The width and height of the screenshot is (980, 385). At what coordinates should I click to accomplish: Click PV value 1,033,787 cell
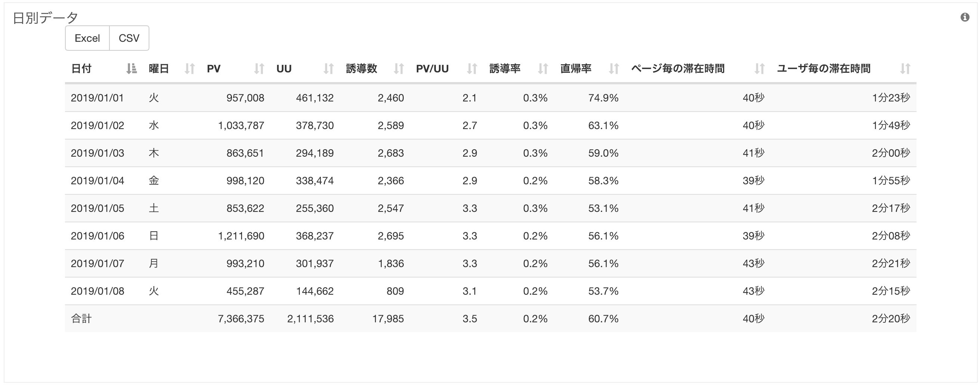(241, 125)
